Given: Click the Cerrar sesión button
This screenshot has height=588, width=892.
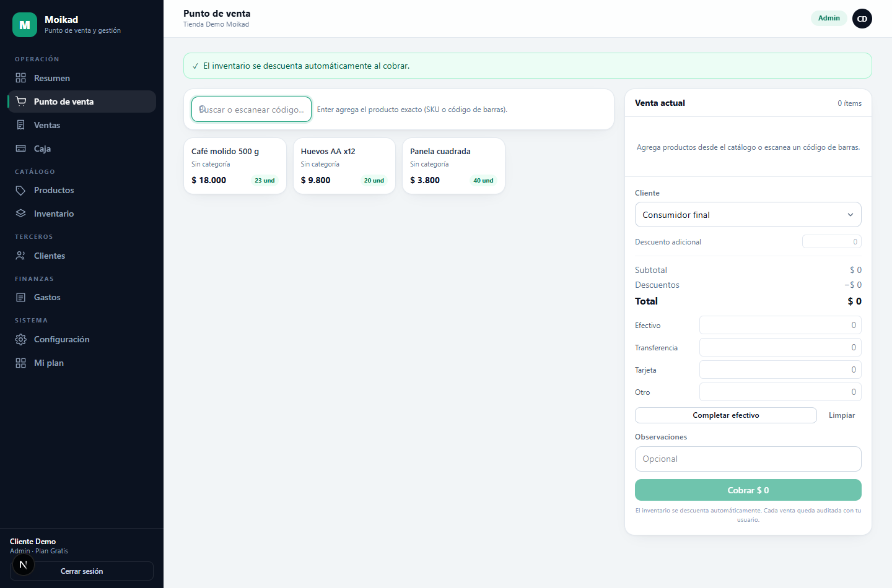Looking at the screenshot, I should pyautogui.click(x=82, y=571).
